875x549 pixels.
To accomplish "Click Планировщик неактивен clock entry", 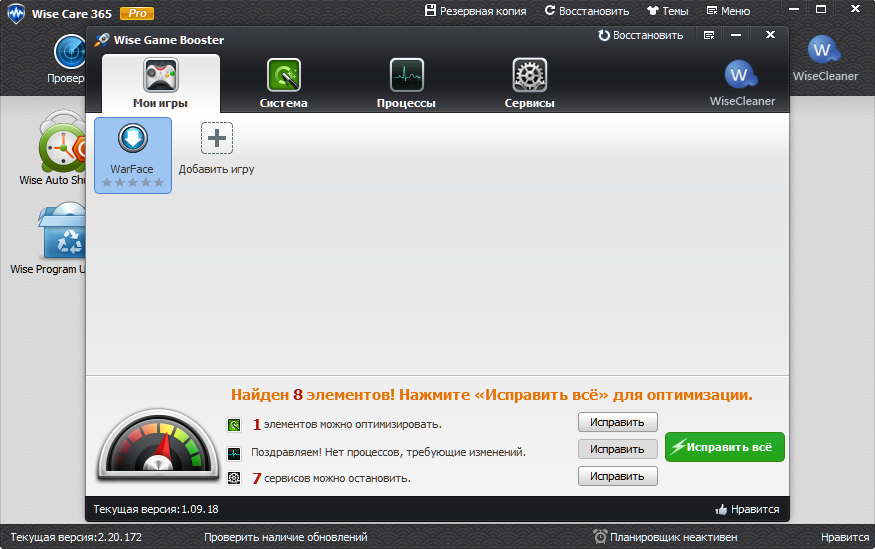I will click(665, 537).
